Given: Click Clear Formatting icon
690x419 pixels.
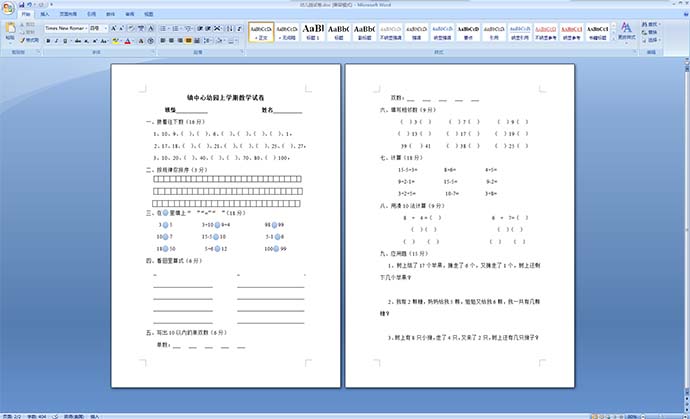Looking at the screenshot, I should (131, 28).
